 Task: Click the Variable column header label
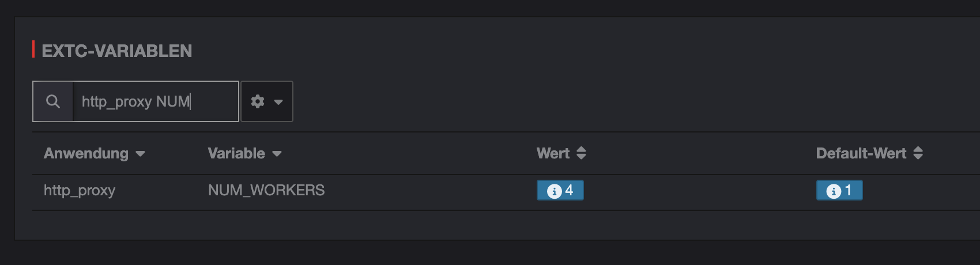point(236,153)
